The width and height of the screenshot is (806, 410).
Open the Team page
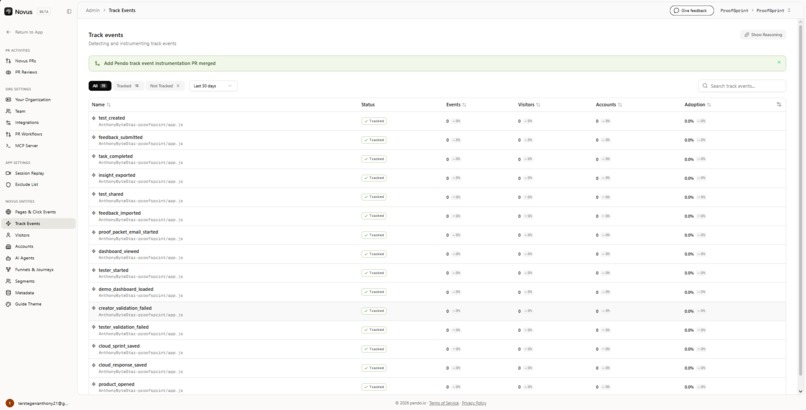point(39,111)
